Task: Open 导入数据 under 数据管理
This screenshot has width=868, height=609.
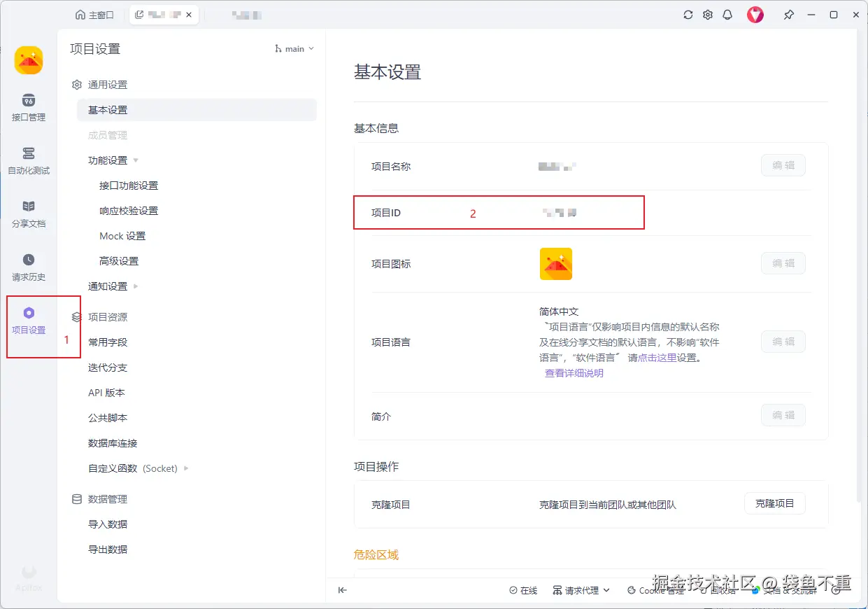Action: pos(108,524)
